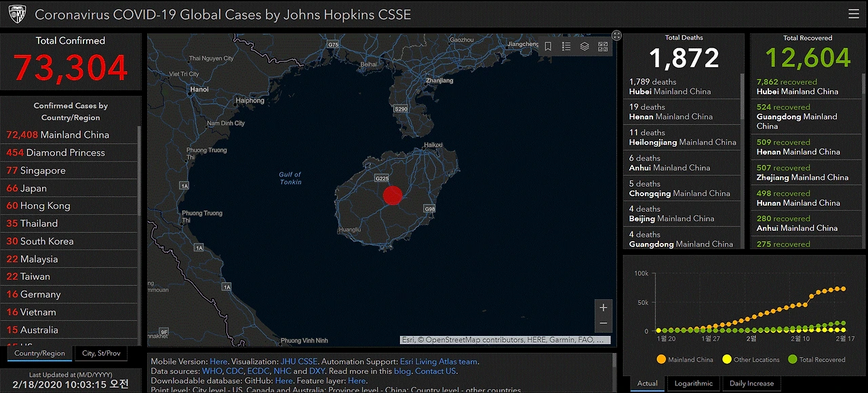Open the basemap gallery grid tool
This screenshot has width=868, height=393.
[x=603, y=46]
